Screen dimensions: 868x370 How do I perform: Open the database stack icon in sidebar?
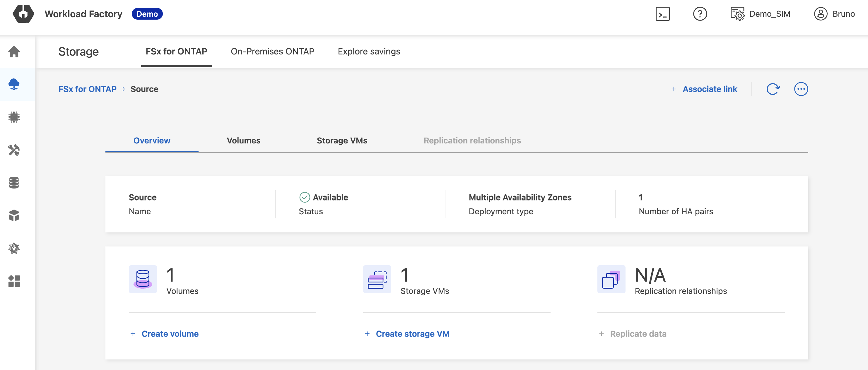click(x=14, y=182)
